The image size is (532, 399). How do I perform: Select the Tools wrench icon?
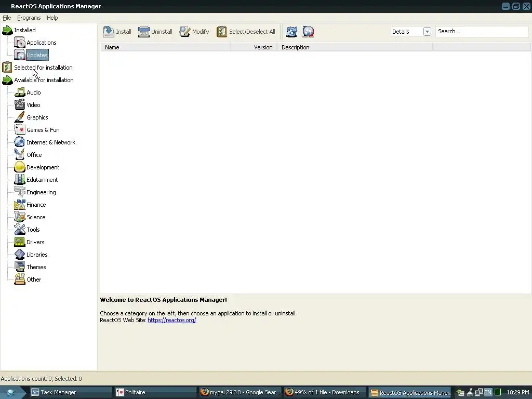(x=20, y=229)
